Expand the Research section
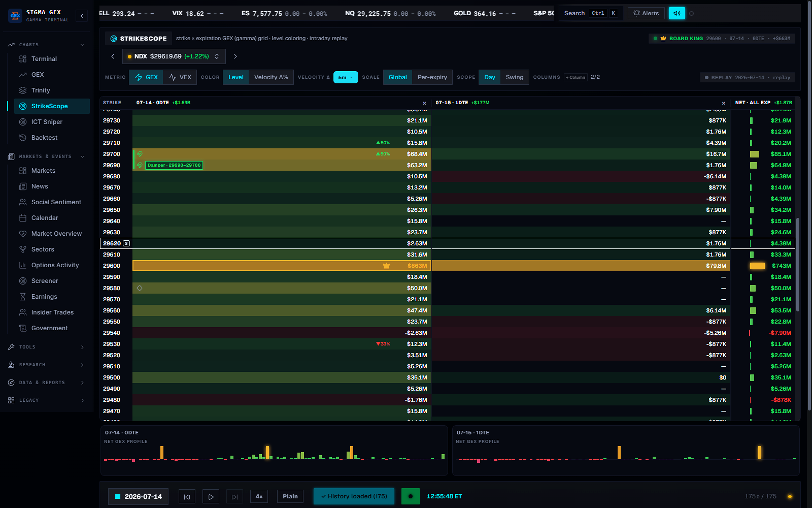 47,365
